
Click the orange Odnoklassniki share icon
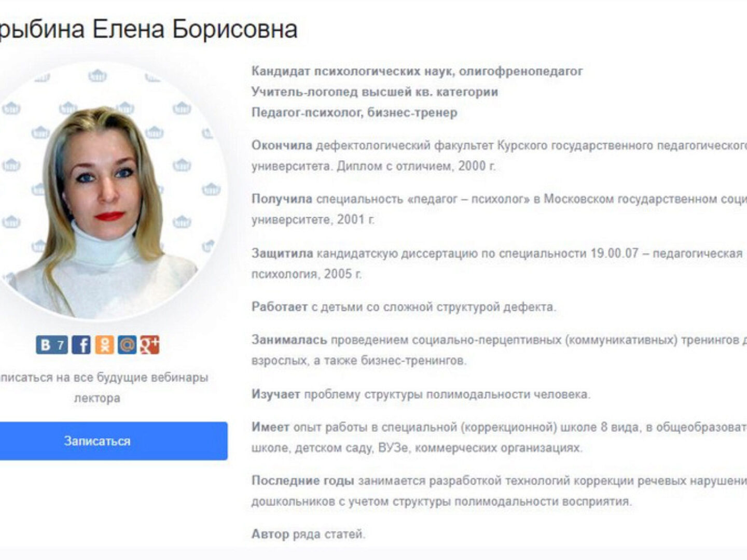pos(104,345)
